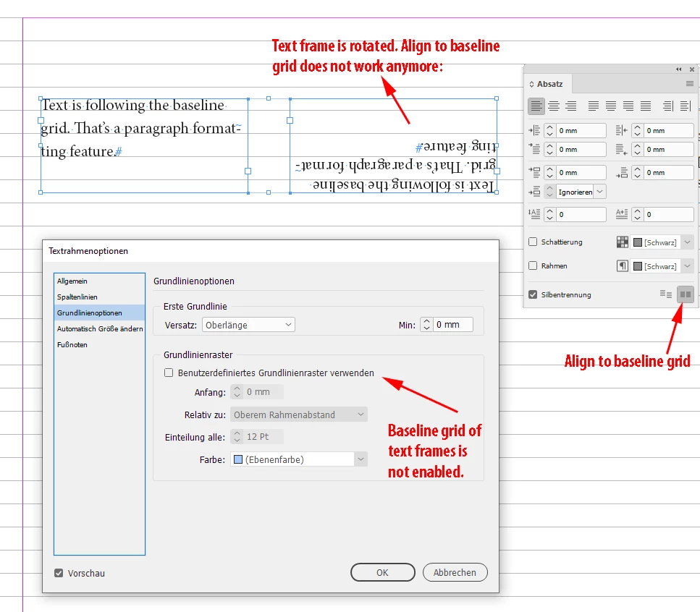Select Automatisch Größe ändern category
The image size is (700, 612).
point(100,328)
